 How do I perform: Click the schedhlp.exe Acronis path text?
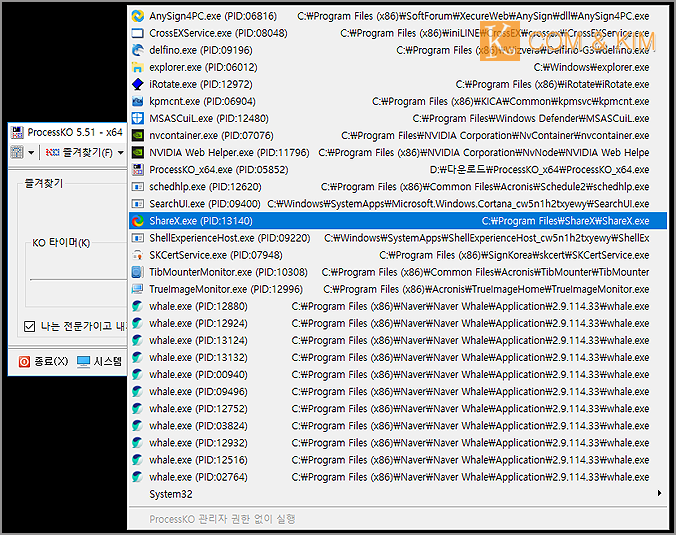[x=485, y=187]
